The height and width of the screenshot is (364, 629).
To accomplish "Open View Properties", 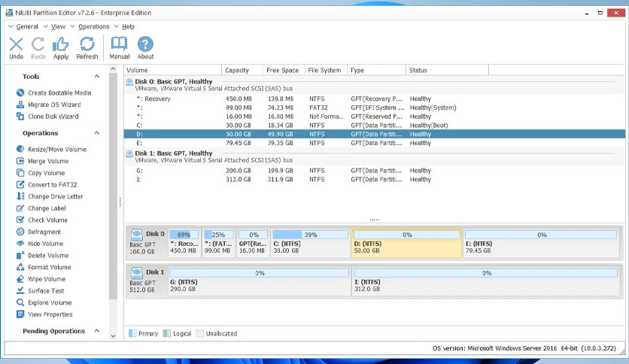I will coord(44,314).
